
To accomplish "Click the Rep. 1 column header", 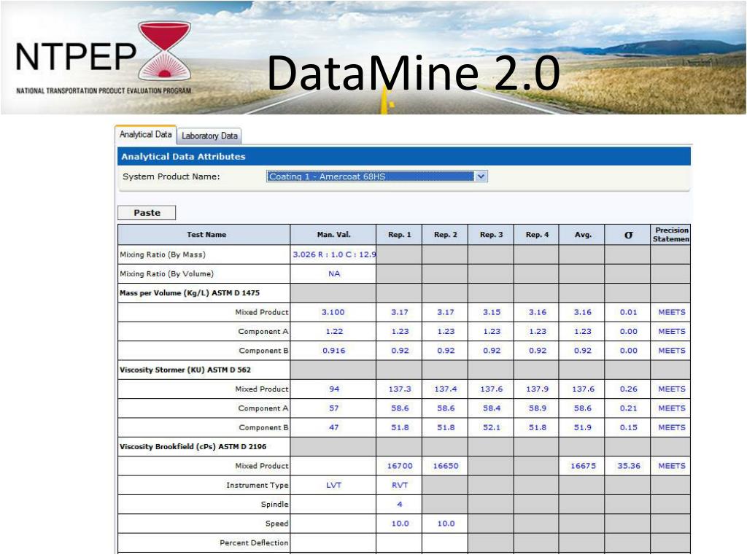I will [399, 235].
